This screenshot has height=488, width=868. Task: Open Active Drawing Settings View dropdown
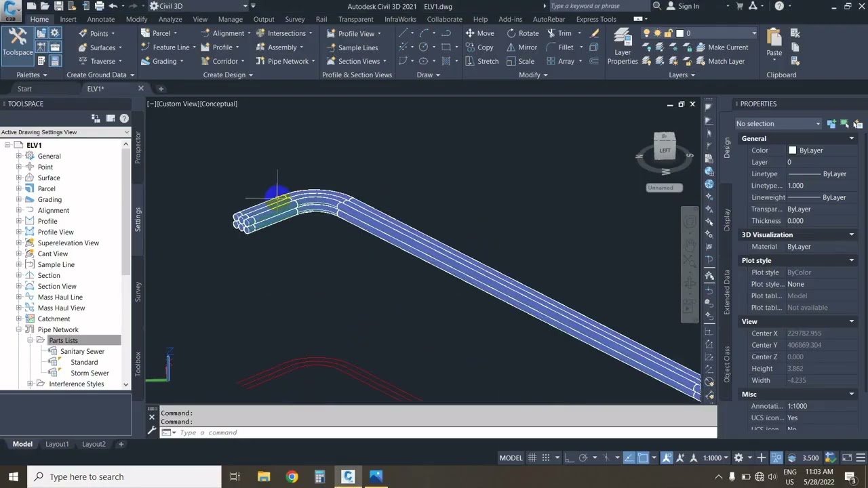(x=65, y=132)
